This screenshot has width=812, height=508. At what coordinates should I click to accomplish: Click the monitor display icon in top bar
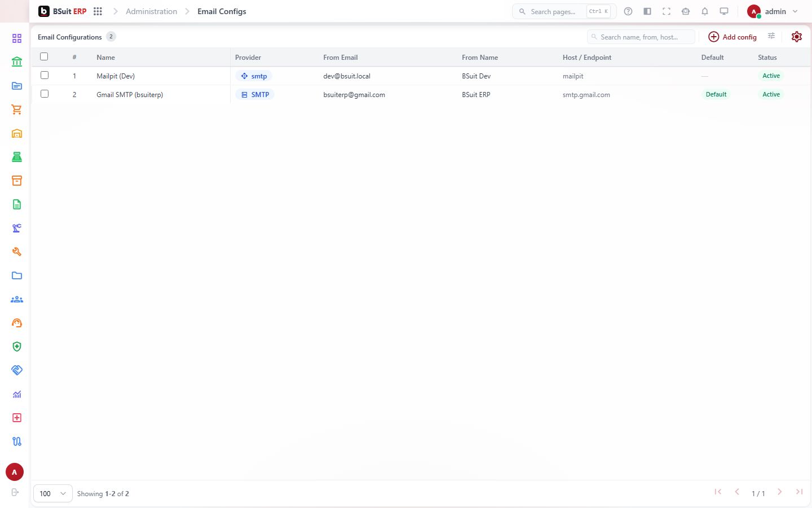coord(724,11)
